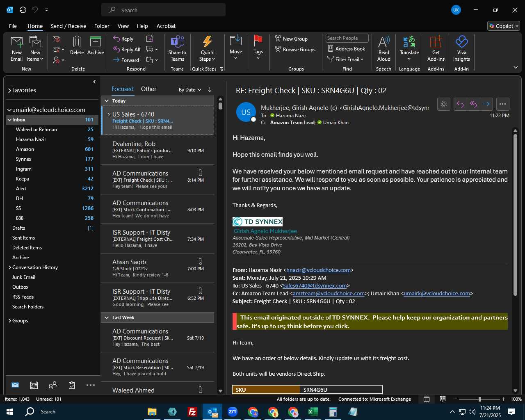Open the Tasks icon in the navigation bar

pyautogui.click(x=72, y=385)
